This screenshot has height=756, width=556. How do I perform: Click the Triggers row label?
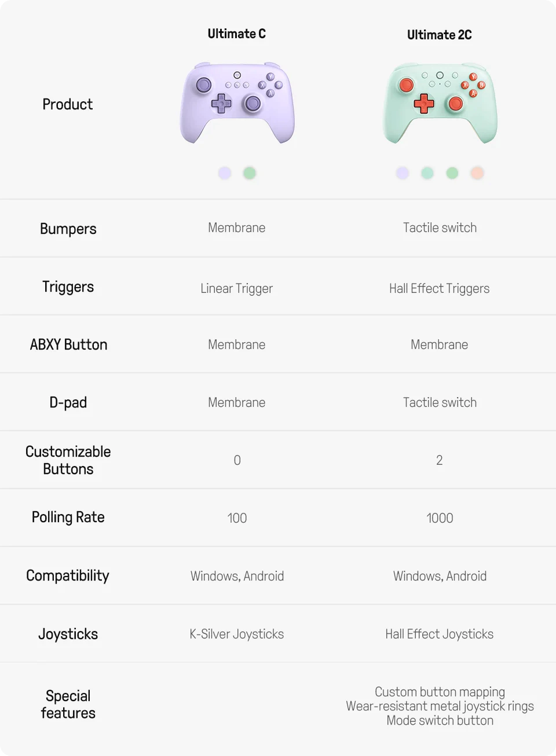(x=68, y=287)
